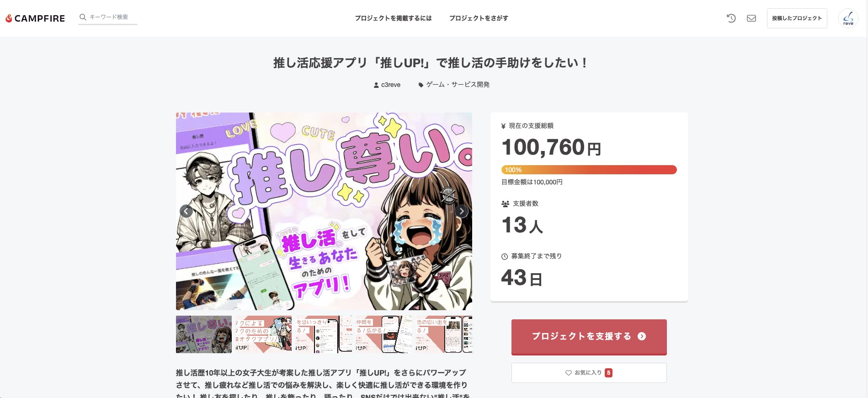Show previous slide with left arrow
The height and width of the screenshot is (398, 868).
click(x=186, y=211)
